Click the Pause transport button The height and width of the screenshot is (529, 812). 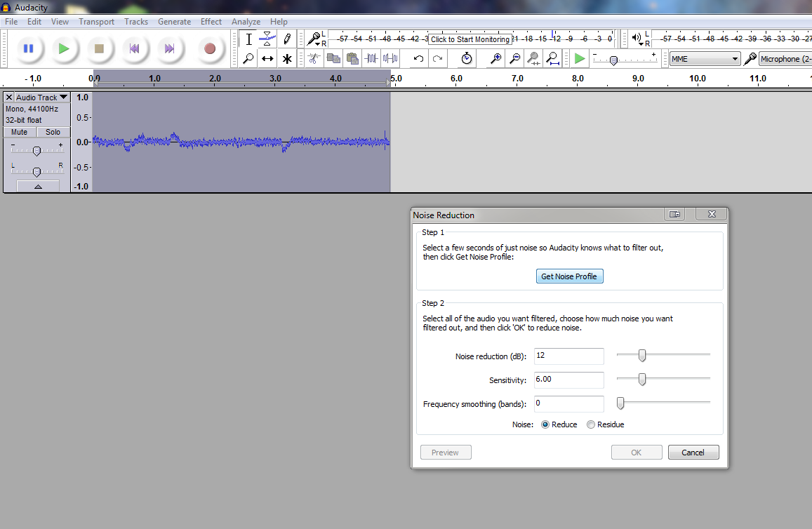(29, 48)
